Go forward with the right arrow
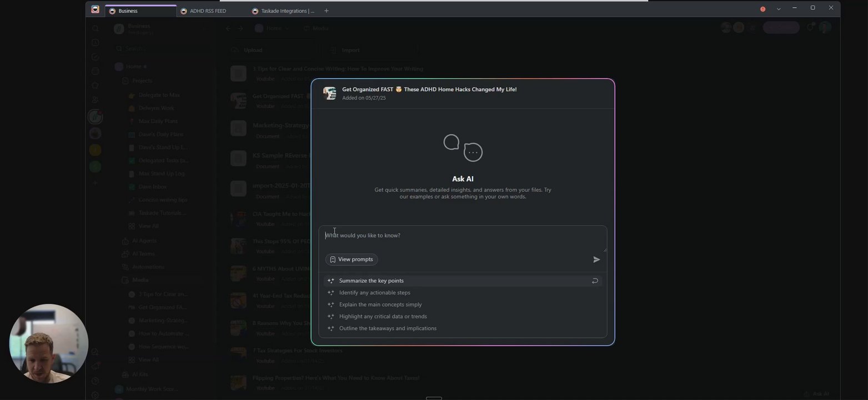This screenshot has height=400, width=868. pos(240,28)
